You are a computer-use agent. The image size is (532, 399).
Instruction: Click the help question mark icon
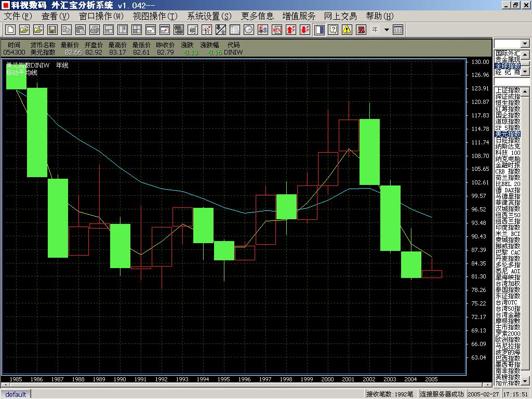pyautogui.click(x=333, y=30)
